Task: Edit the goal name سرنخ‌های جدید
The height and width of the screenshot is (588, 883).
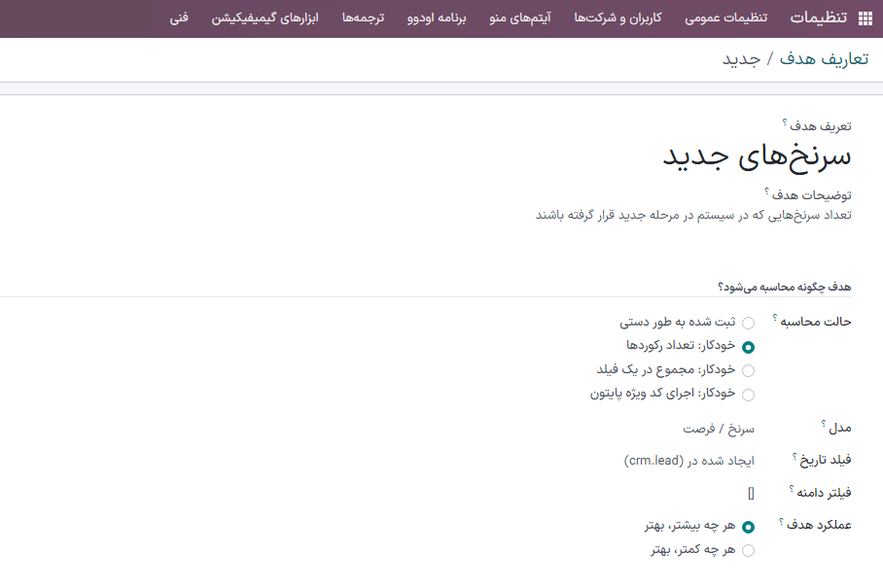Action: tap(757, 156)
